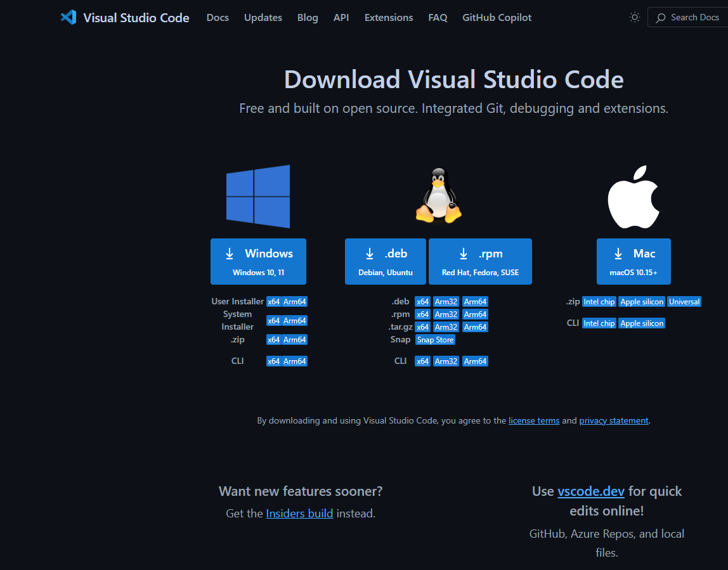Open the Docs page
Viewport: 728px width, 570px height.
point(218,17)
